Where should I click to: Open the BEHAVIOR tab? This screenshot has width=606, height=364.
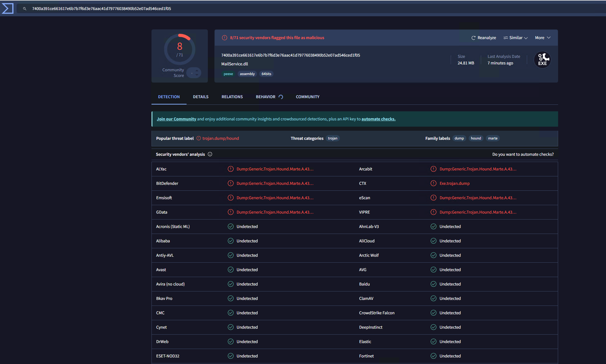[265, 97]
